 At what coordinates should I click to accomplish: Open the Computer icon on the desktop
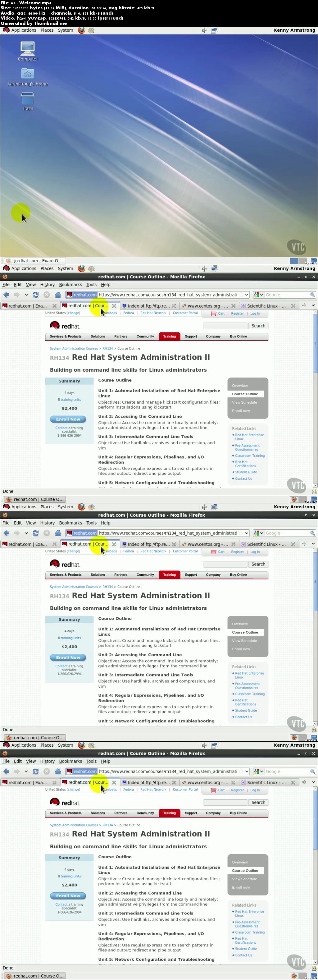28,51
